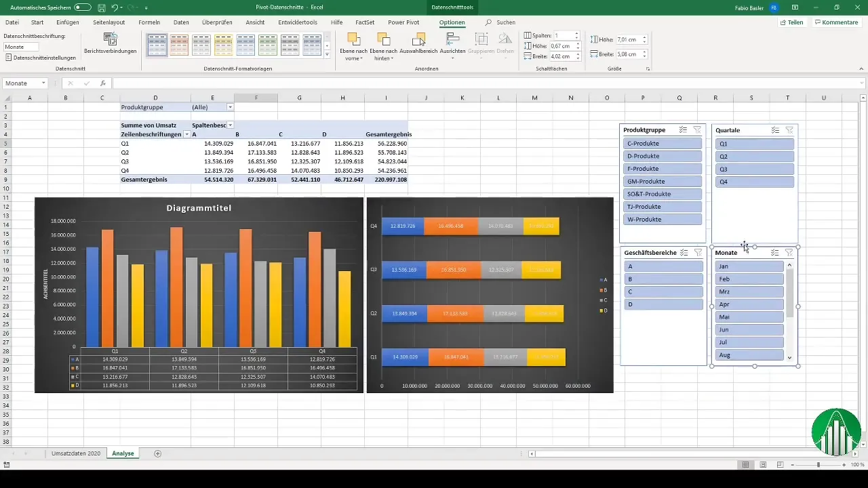Toggle Jun in Monate slicer
The height and width of the screenshot is (488, 868).
coord(749,329)
